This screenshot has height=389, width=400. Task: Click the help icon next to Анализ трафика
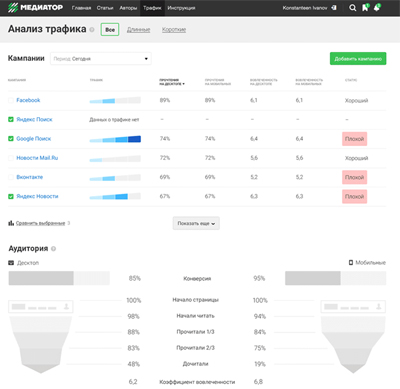pyautogui.click(x=92, y=30)
